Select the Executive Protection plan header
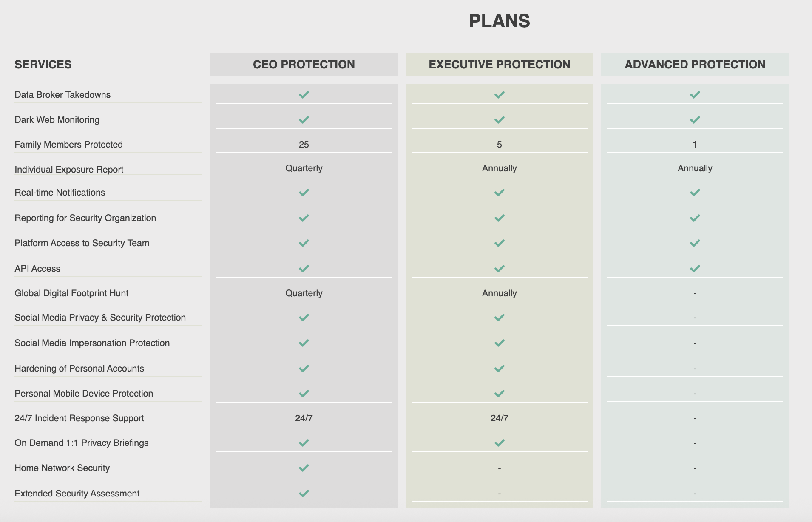This screenshot has width=812, height=522. coord(499,65)
